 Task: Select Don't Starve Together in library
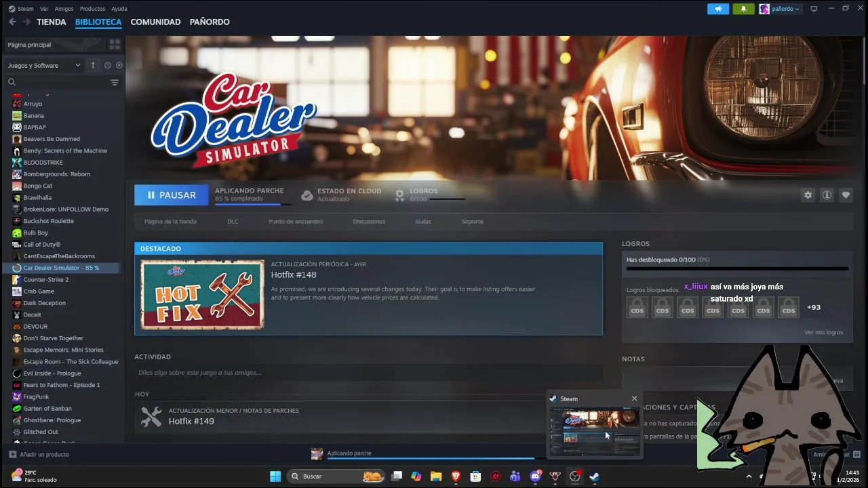[54, 338]
